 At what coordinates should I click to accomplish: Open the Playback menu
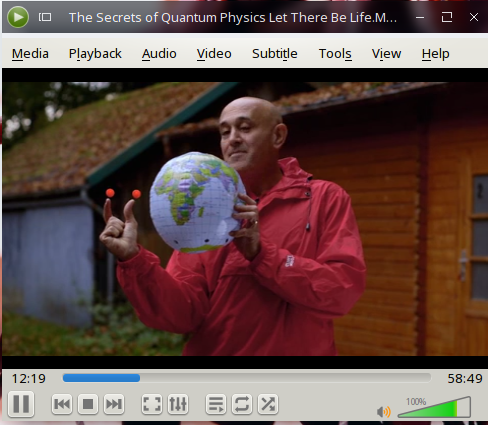[95, 54]
